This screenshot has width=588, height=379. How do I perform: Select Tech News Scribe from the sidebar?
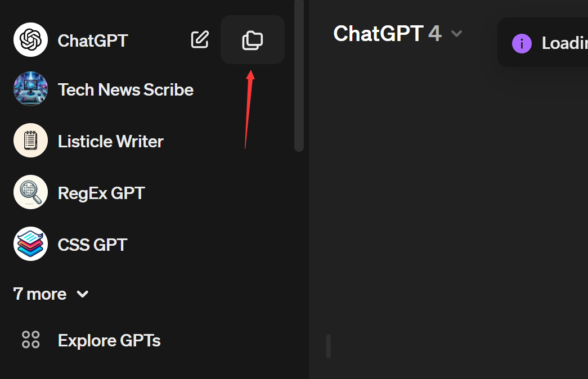[125, 89]
